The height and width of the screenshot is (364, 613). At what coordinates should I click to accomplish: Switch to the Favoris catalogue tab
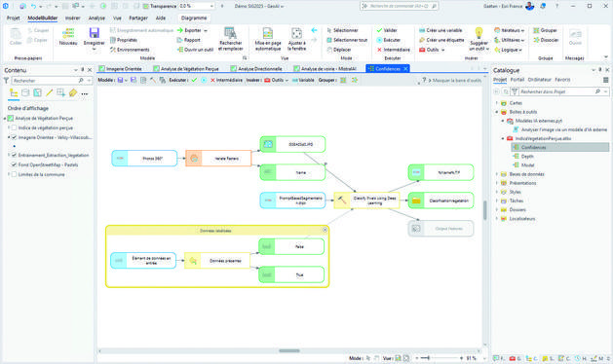click(x=562, y=80)
